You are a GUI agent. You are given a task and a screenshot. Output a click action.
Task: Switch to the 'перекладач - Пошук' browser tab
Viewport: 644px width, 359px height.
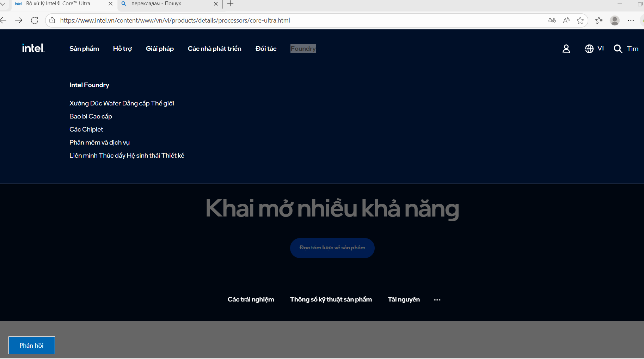pyautogui.click(x=169, y=4)
